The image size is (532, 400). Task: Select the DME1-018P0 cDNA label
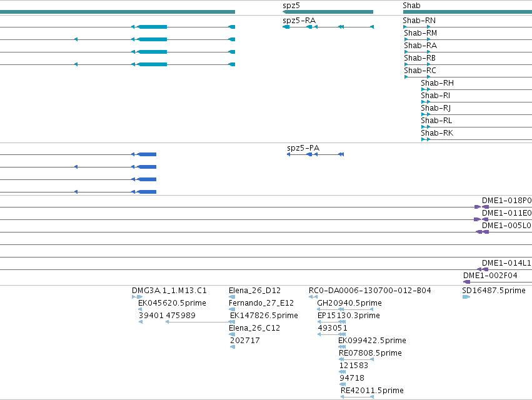click(506, 201)
